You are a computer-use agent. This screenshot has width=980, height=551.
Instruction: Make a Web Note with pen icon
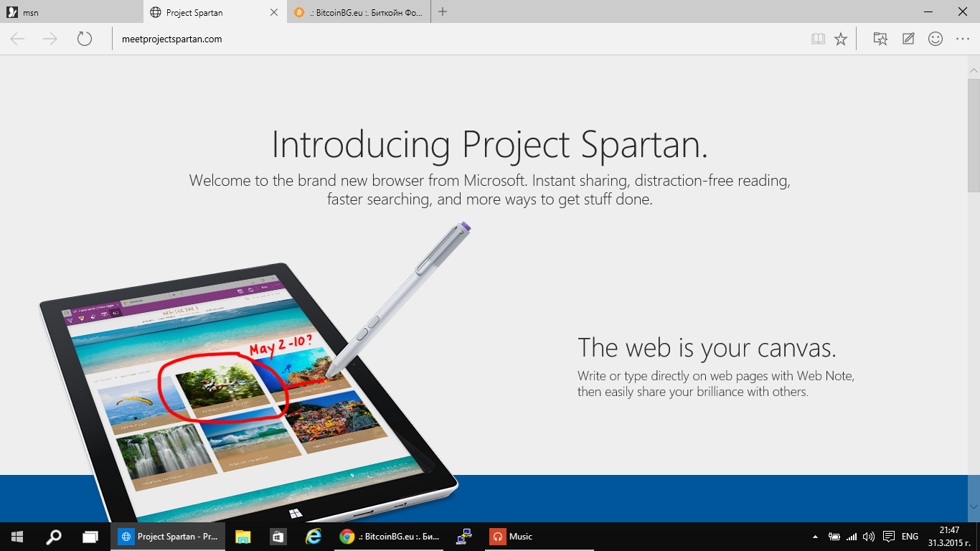[x=908, y=39]
